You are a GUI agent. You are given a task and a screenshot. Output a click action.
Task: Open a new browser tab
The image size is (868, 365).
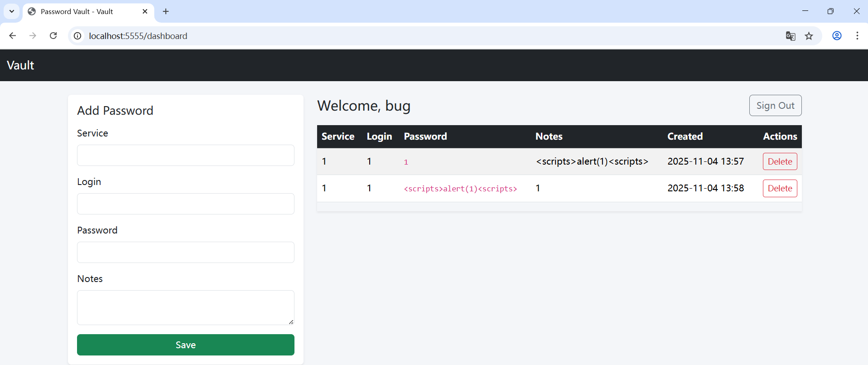(166, 11)
